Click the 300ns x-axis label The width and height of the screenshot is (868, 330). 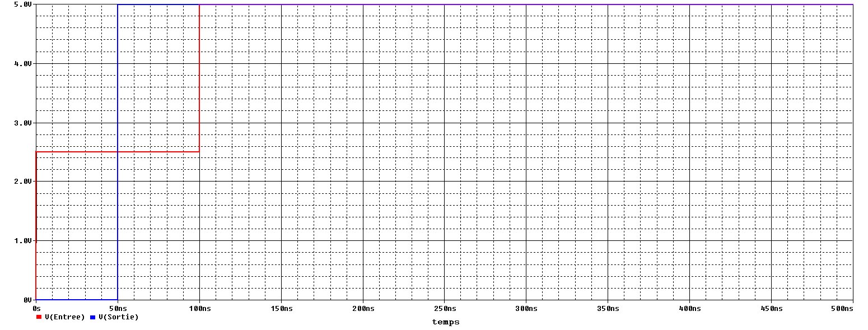[x=526, y=309]
